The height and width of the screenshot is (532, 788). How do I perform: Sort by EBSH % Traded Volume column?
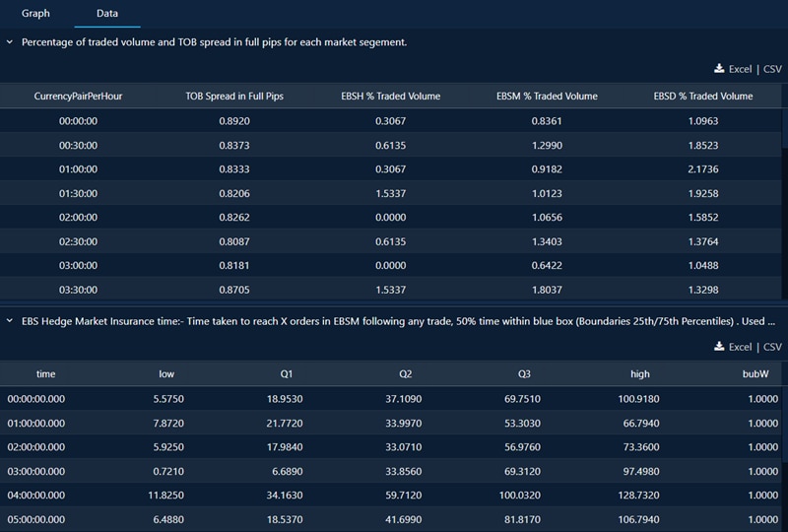tap(391, 97)
